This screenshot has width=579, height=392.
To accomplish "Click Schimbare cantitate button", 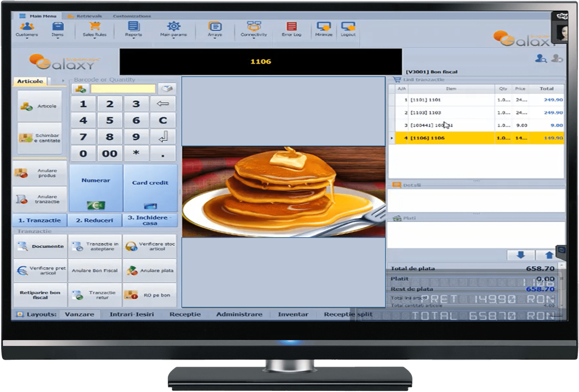I will 40,138.
